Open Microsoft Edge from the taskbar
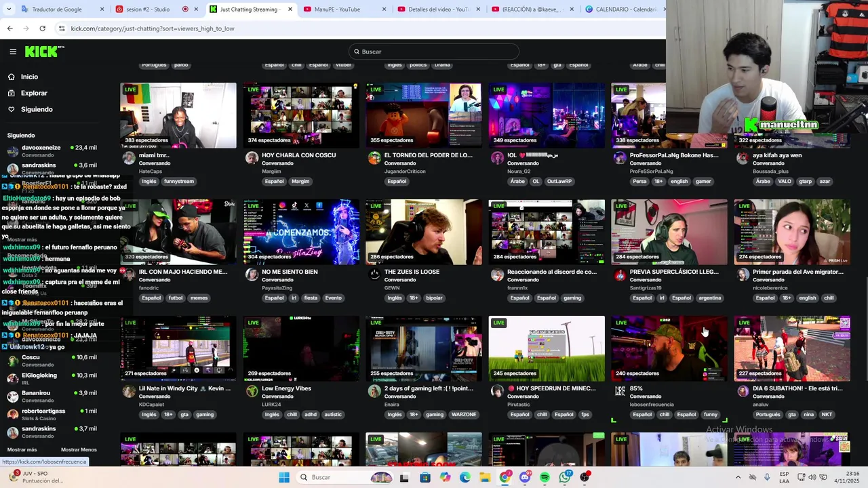The width and height of the screenshot is (868, 488). [465, 477]
